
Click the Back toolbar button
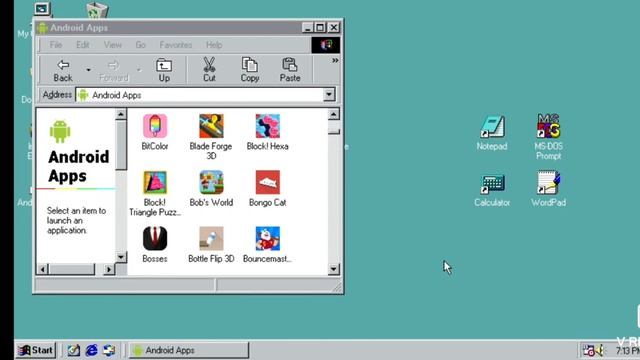tap(62, 70)
